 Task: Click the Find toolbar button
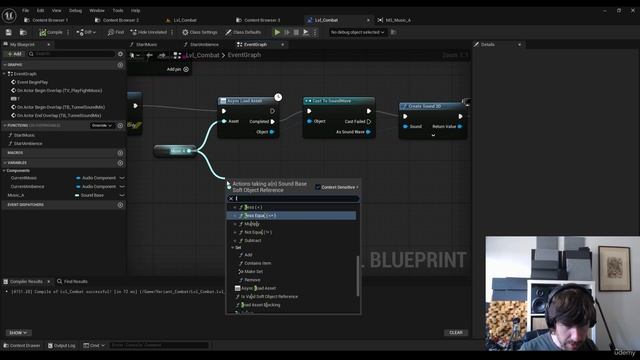(x=116, y=32)
